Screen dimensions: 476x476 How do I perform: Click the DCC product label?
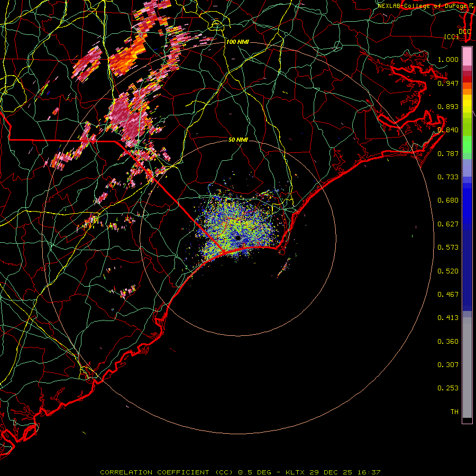click(465, 32)
